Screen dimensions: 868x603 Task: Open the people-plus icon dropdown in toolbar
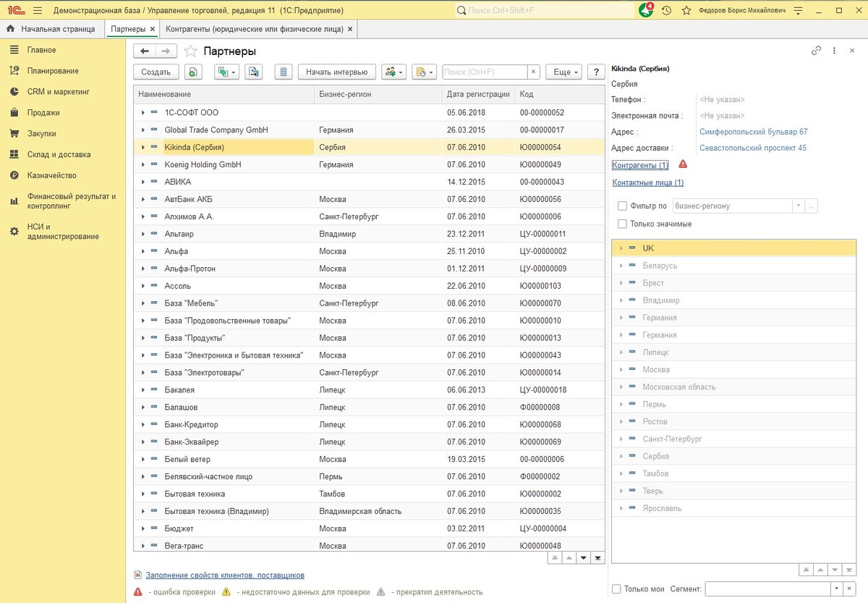pos(394,72)
